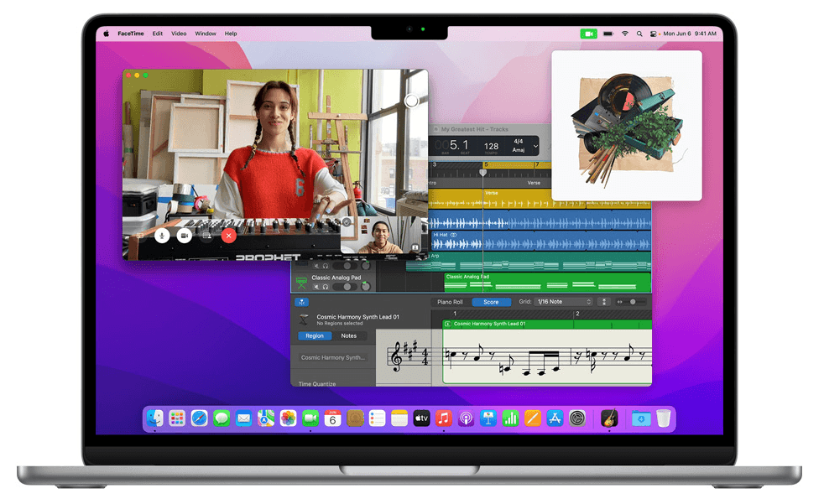Viewport: 824px width, 504px height.
Task: Open the Video menu
Action: point(179,34)
